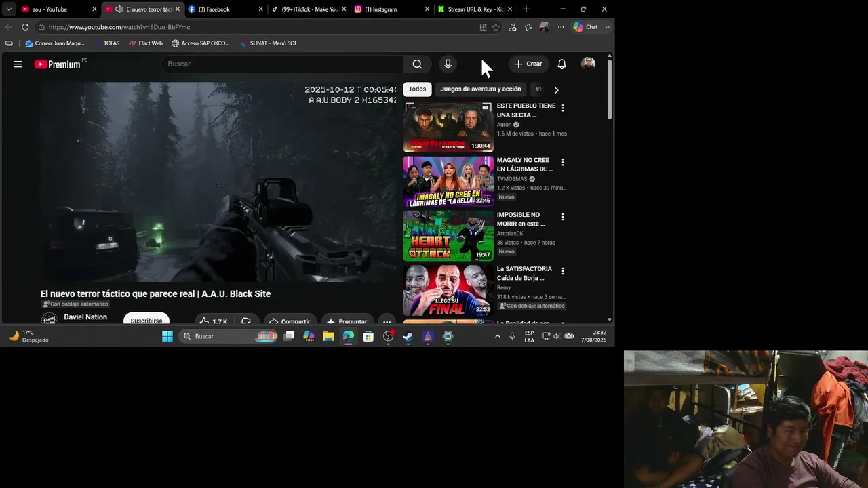The width and height of the screenshot is (868, 488).
Task: Open the Heart Attack Minecraft video thumbnail
Action: (x=448, y=236)
